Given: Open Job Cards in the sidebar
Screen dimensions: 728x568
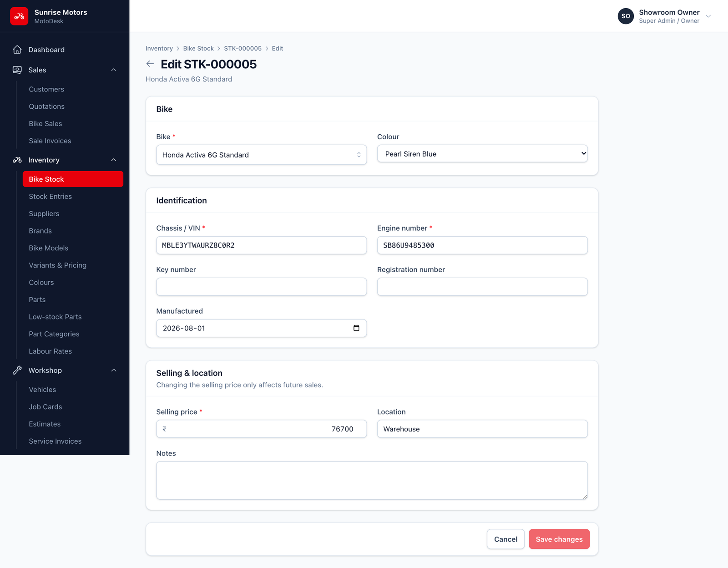Looking at the screenshot, I should [45, 407].
